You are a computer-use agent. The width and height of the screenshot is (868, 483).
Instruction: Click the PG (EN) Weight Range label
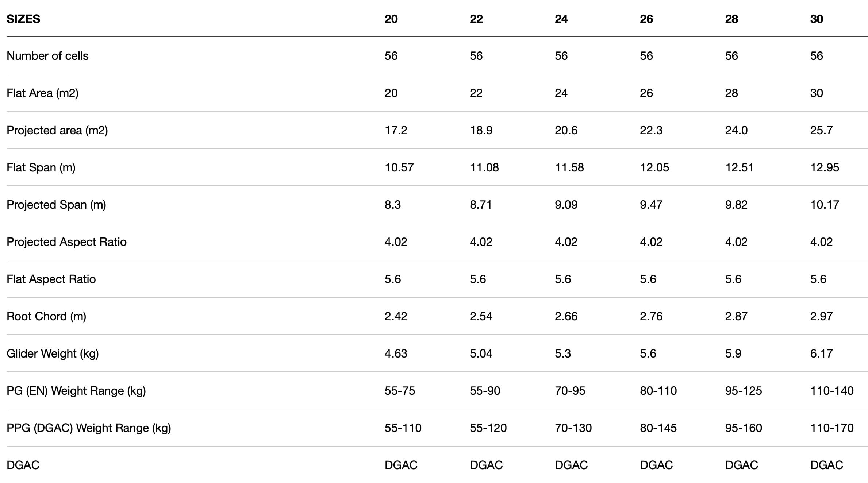point(76,391)
